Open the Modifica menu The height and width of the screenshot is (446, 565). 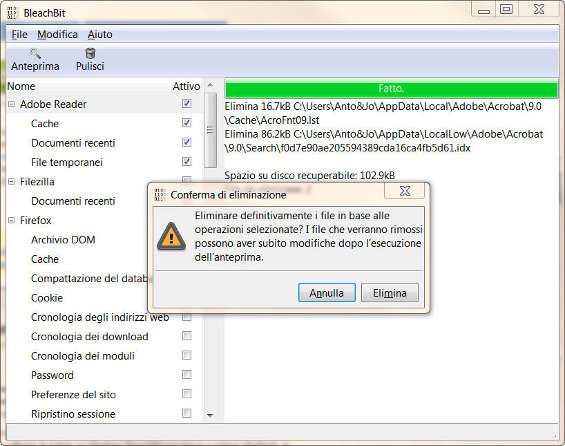pos(57,35)
